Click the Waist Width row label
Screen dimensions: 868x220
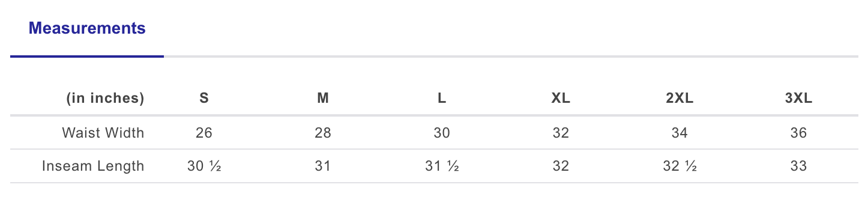pos(103,133)
